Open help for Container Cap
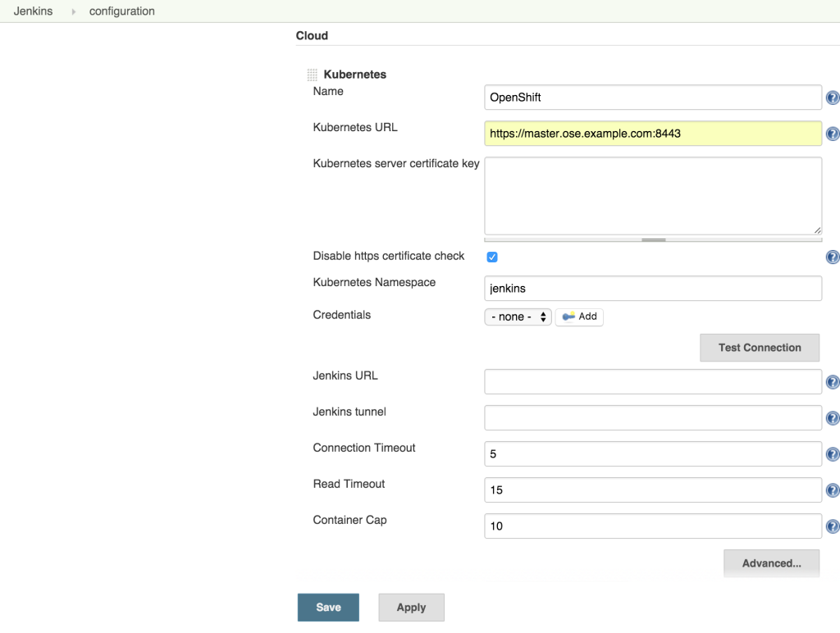Screen dimensions: 840x633 click(x=833, y=526)
